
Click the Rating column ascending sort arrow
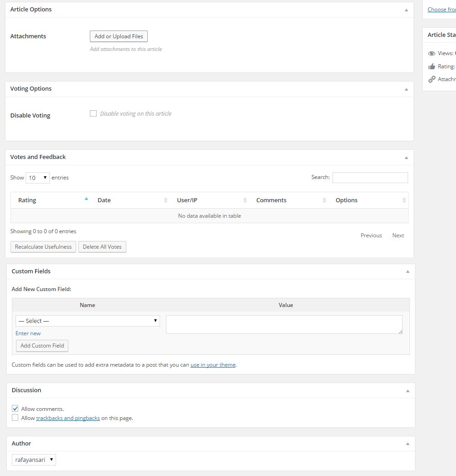(x=86, y=199)
